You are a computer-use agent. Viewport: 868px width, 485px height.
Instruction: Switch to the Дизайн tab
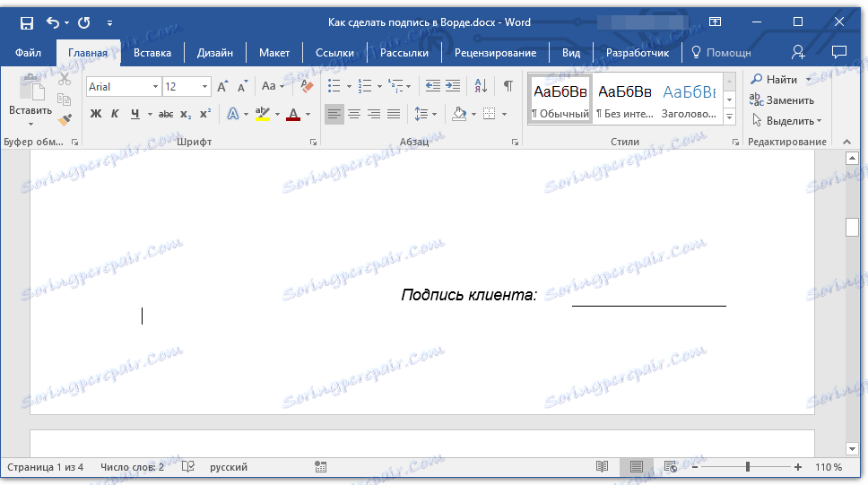point(215,53)
